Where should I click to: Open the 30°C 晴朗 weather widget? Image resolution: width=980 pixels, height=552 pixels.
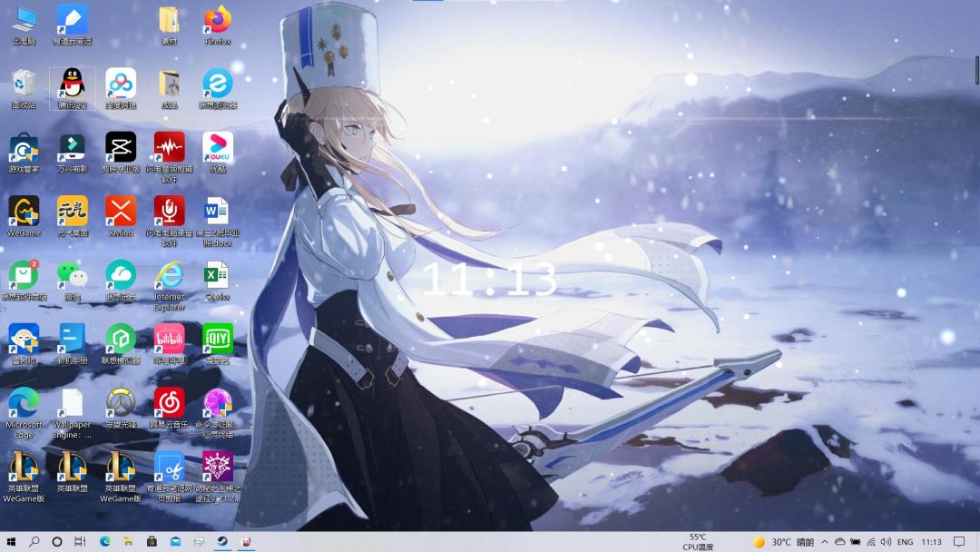(x=783, y=542)
